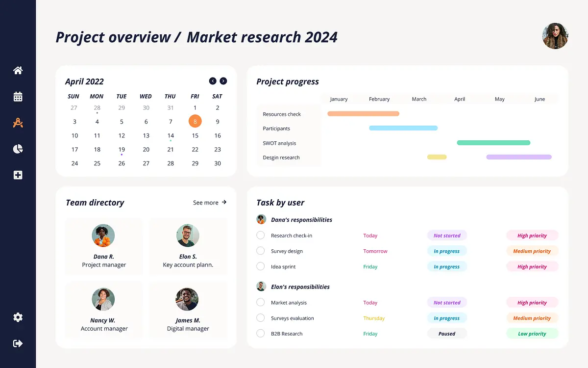Click the High priority label on Idea sprint
588x368 pixels.
point(532,266)
